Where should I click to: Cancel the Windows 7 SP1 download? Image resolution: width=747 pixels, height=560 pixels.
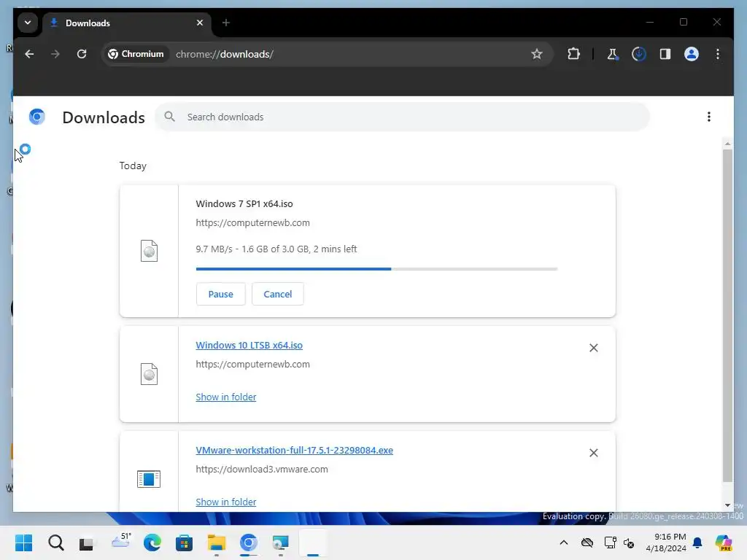pos(278,295)
